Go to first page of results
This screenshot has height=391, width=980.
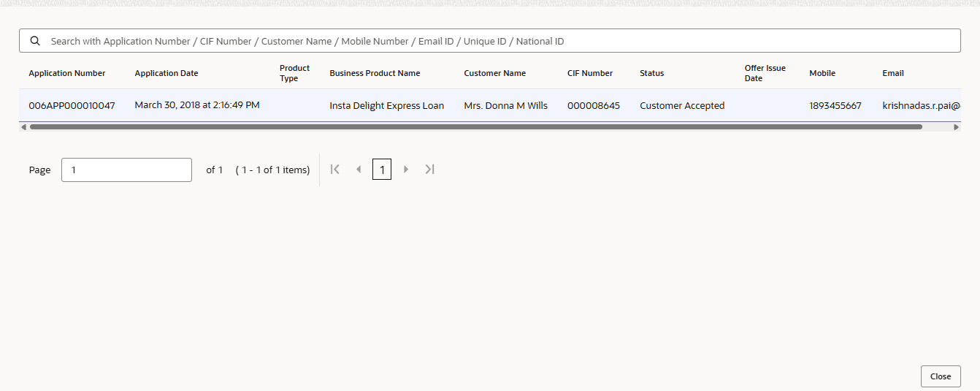click(x=335, y=170)
